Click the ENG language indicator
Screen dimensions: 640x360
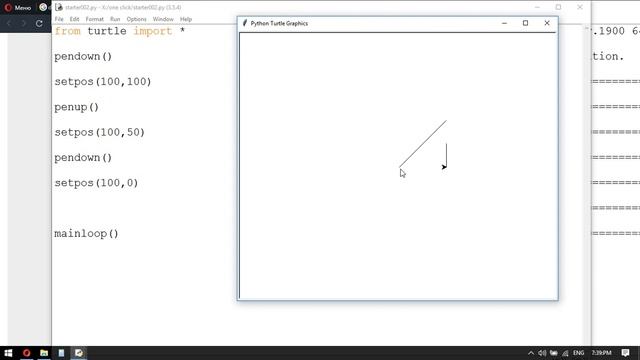(578, 353)
